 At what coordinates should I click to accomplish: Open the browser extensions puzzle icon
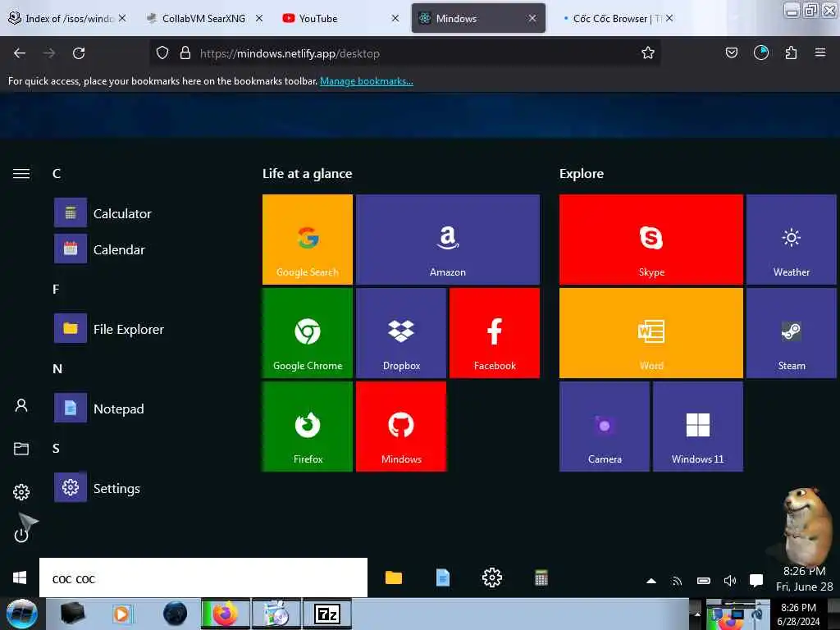(791, 53)
